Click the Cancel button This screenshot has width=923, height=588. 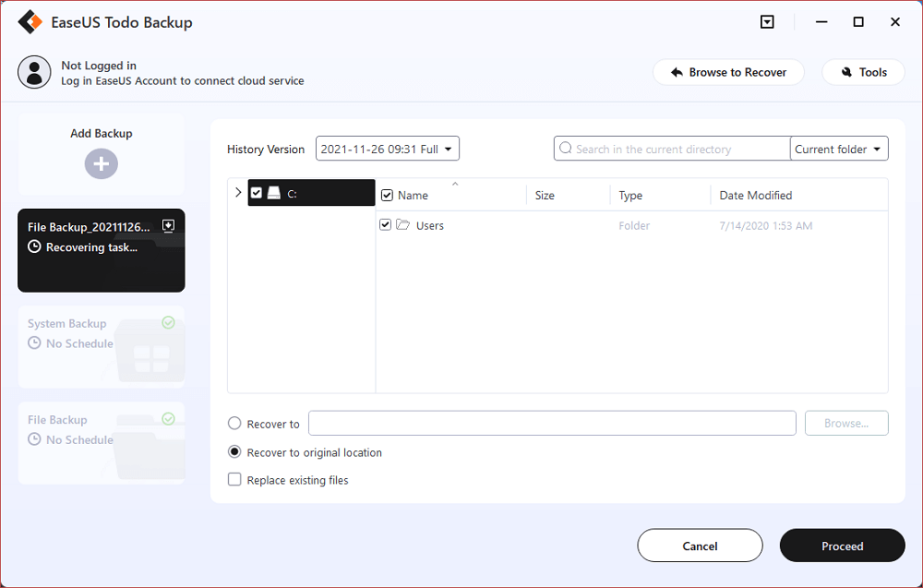(700, 546)
